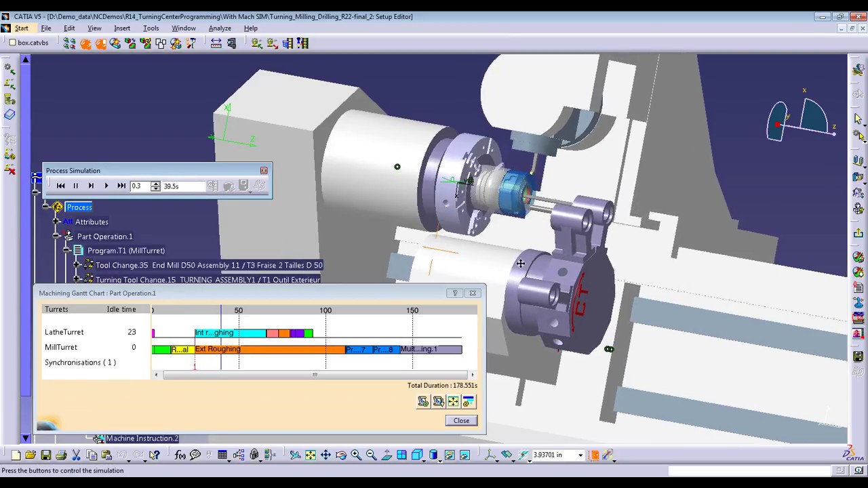Click the Pan icon in view toolbar
868x488 pixels.
coord(325,455)
